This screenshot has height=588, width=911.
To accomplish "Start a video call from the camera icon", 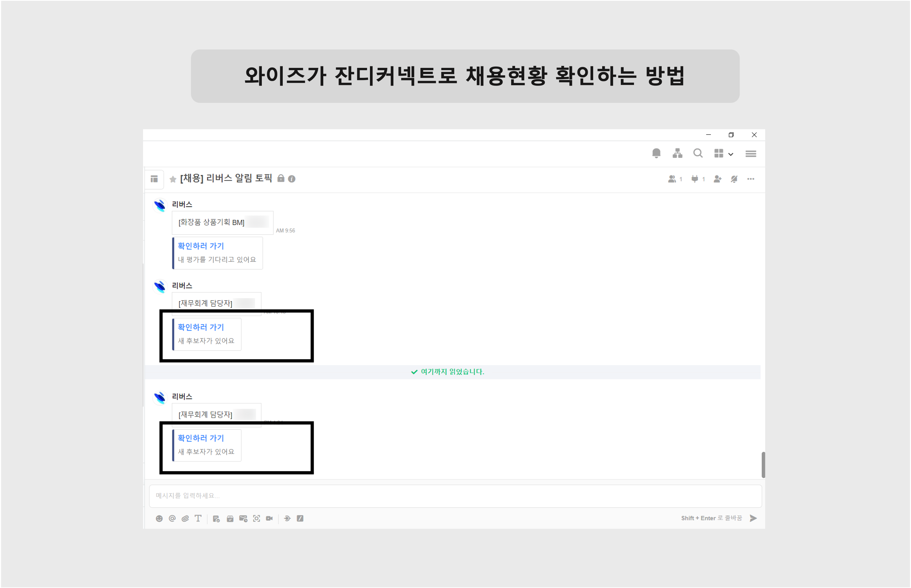I will pyautogui.click(x=270, y=519).
